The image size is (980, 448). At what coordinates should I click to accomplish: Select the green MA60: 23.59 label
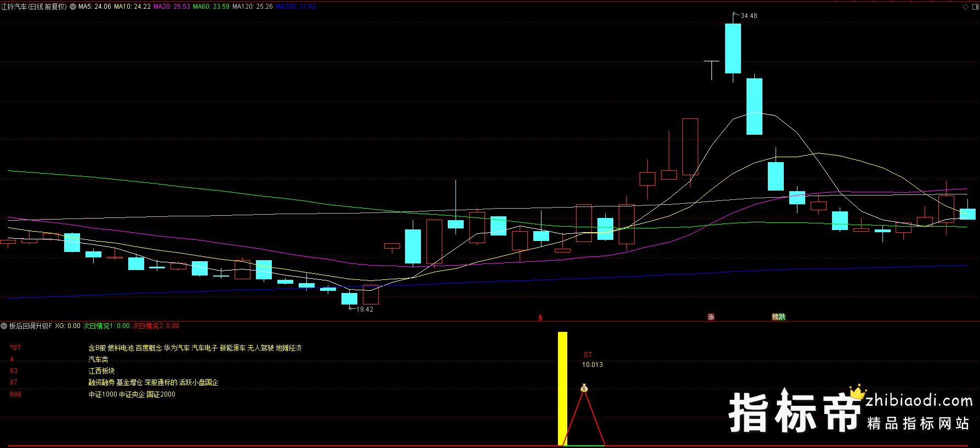tap(211, 7)
